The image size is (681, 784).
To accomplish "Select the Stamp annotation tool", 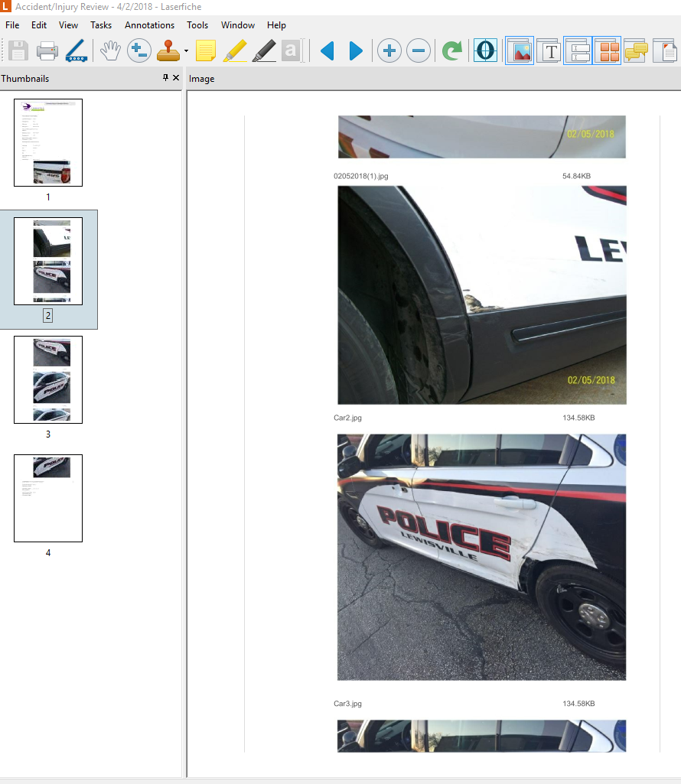I will (168, 50).
